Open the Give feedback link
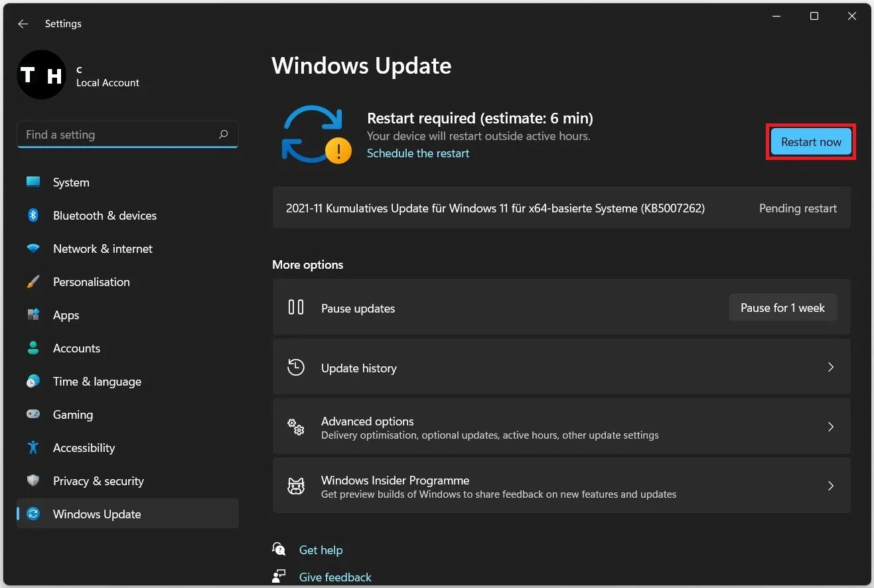Image resolution: width=874 pixels, height=588 pixels. 335,577
